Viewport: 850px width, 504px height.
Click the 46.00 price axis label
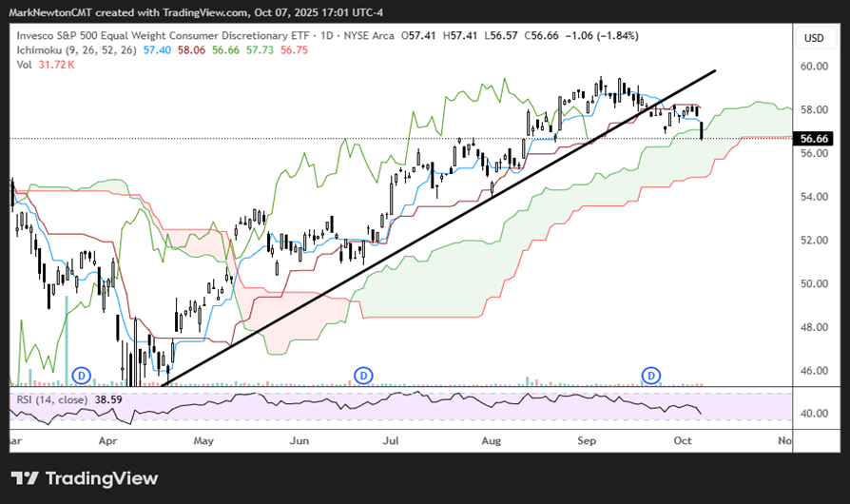pyautogui.click(x=814, y=371)
